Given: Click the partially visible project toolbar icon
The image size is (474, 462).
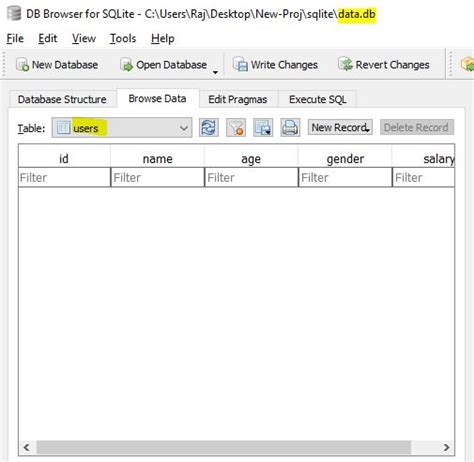Looking at the screenshot, I should [x=467, y=64].
